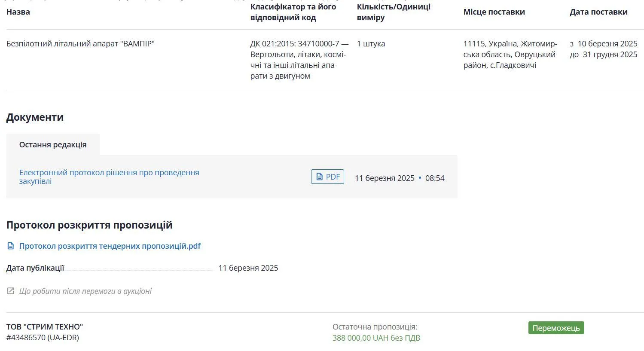Image resolution: width=644 pixels, height=351 pixels.
Task: Open the Електронний протокол рішення link
Action: point(109,177)
